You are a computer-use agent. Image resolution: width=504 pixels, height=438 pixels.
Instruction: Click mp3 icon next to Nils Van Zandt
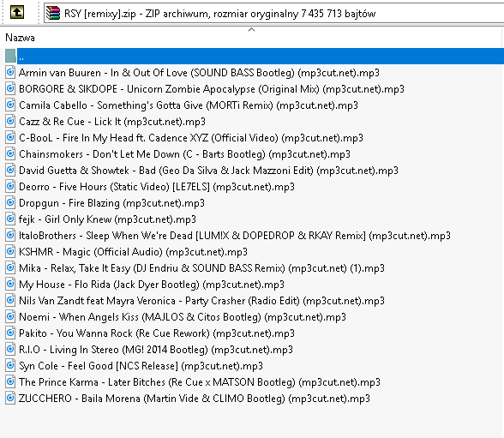[10, 301]
